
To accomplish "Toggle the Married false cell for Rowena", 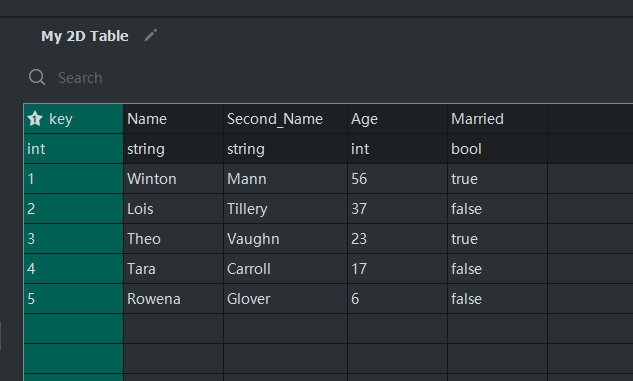I will [x=497, y=299].
